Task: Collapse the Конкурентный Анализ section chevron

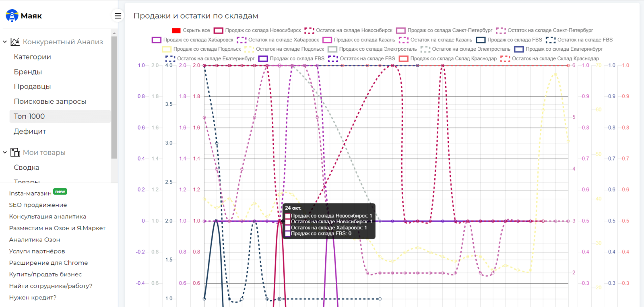Action: pos(5,42)
